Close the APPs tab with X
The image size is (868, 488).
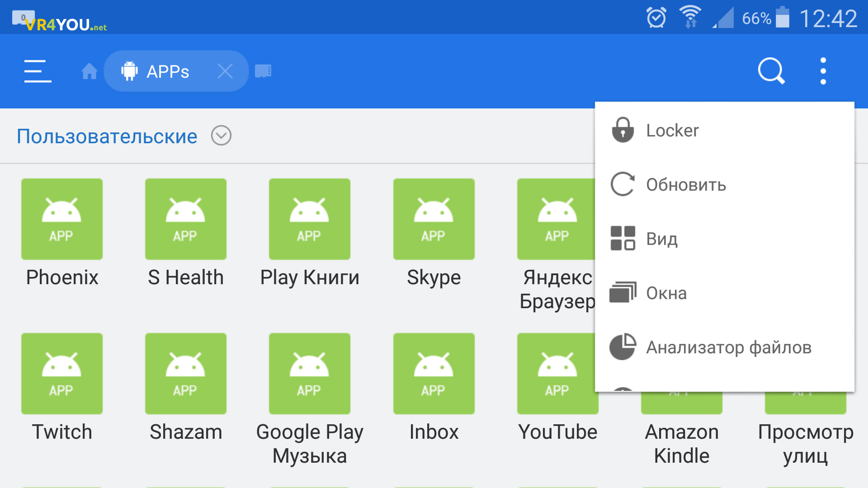coord(225,71)
